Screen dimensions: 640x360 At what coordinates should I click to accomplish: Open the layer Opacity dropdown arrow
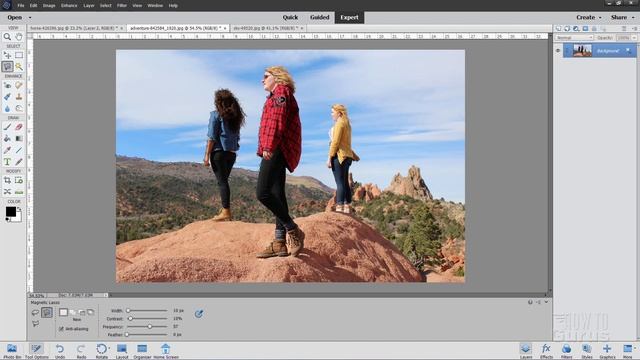634,38
